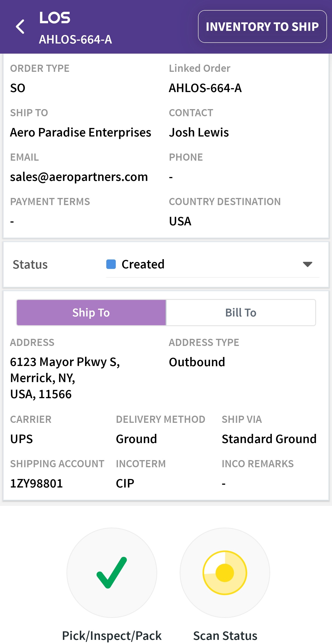Tap the back arrow icon
This screenshot has height=644, width=332.
pos(20,26)
